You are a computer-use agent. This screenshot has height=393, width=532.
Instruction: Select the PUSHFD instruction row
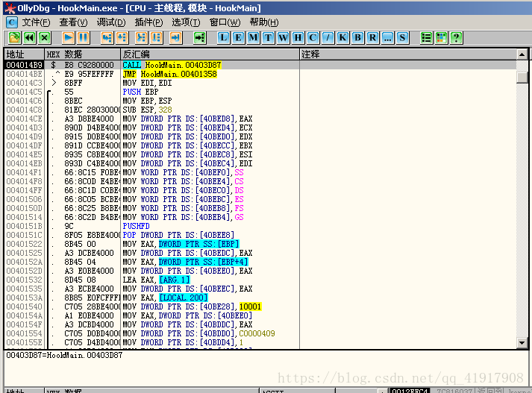pos(260,226)
